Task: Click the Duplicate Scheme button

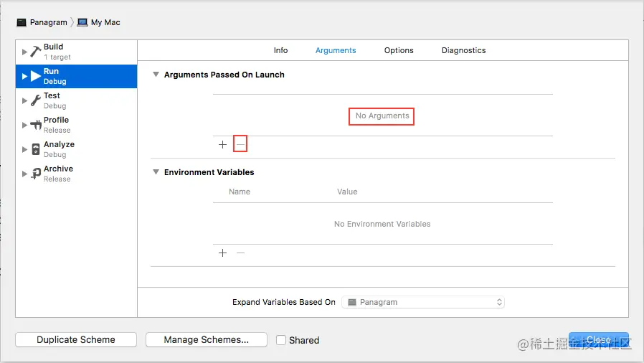Action: pyautogui.click(x=76, y=339)
